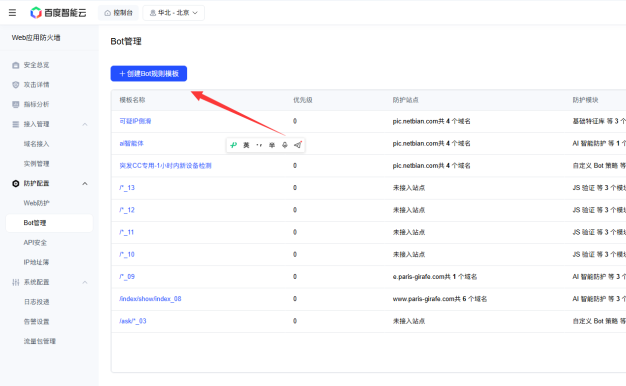Click AI 智能防护 module cell in /*_09 row
Image resolution: width=626 pixels, height=386 pixels.
[599, 277]
